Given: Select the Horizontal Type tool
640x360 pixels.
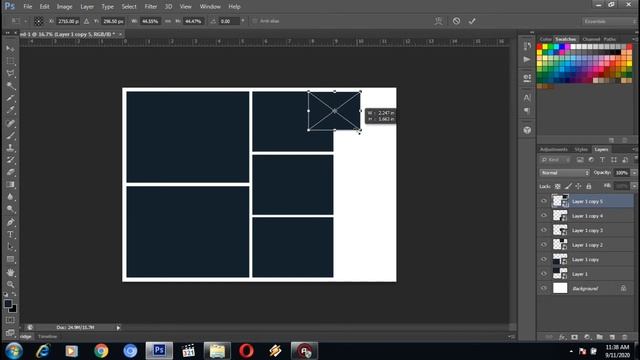Looking at the screenshot, I should tap(10, 235).
